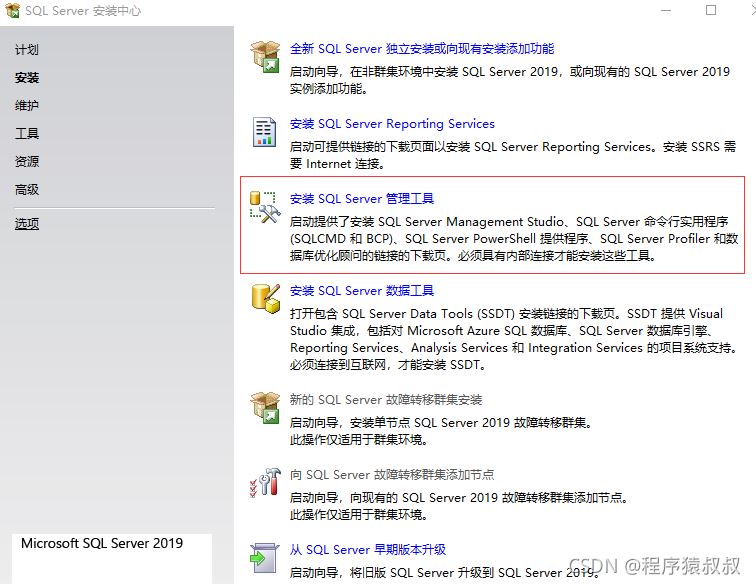Click the SQL Server data tools cylinder icon
Screen dimensions: 756x584
(x=265, y=299)
